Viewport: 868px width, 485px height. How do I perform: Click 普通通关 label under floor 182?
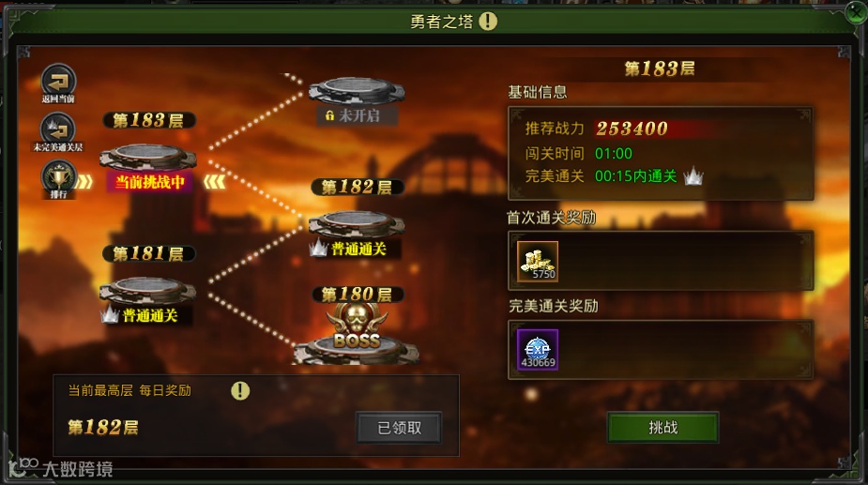[x=358, y=250]
